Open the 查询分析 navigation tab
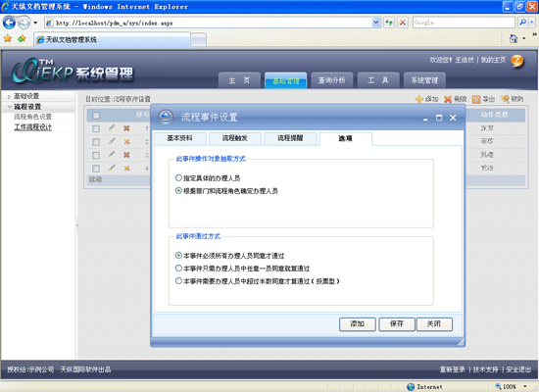Viewport: 539px width, 392px height. (x=331, y=80)
